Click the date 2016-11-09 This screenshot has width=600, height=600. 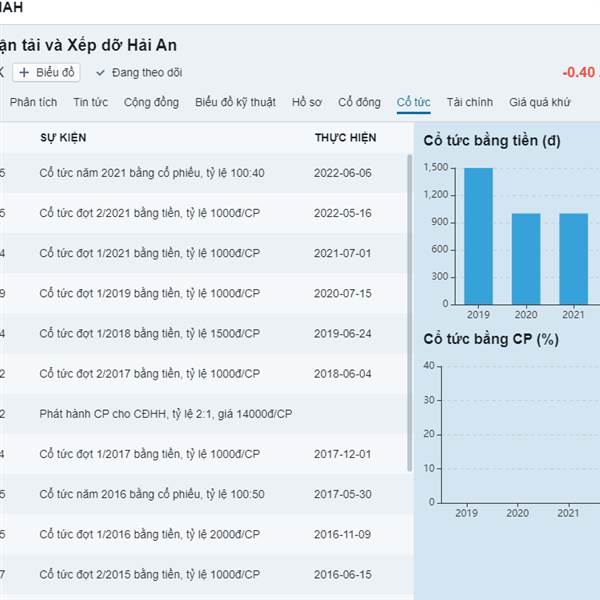(343, 535)
